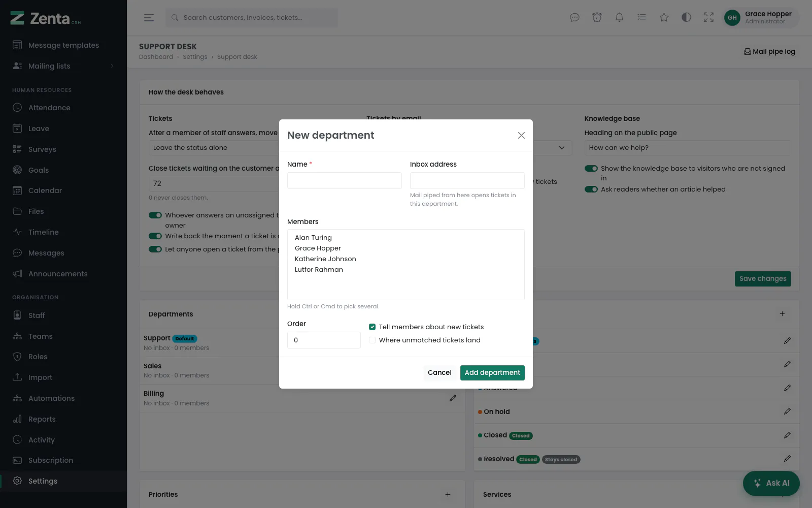812x508 pixels.
Task: Add a new priority with plus icon
Action: click(x=448, y=494)
